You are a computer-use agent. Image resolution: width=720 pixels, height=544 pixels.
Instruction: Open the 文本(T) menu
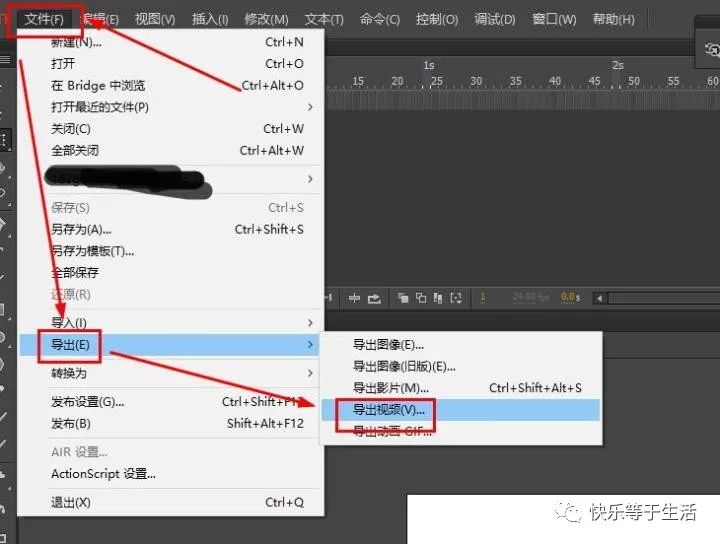(324, 19)
